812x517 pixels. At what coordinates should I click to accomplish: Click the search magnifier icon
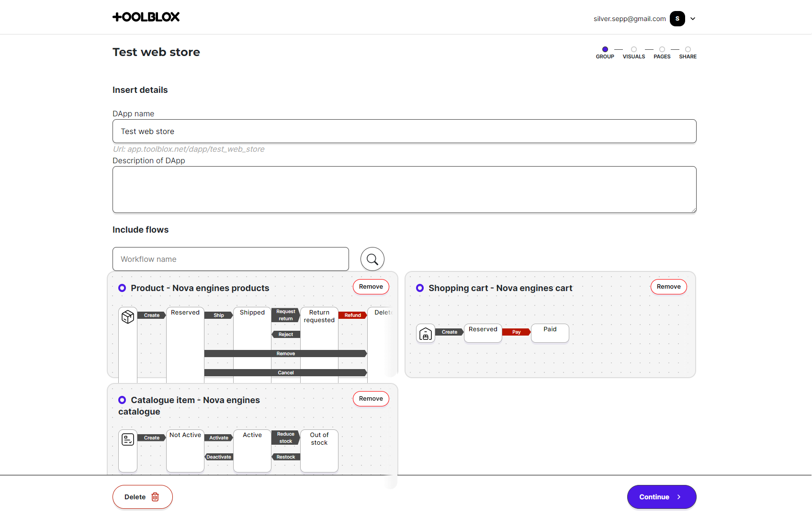coord(372,259)
